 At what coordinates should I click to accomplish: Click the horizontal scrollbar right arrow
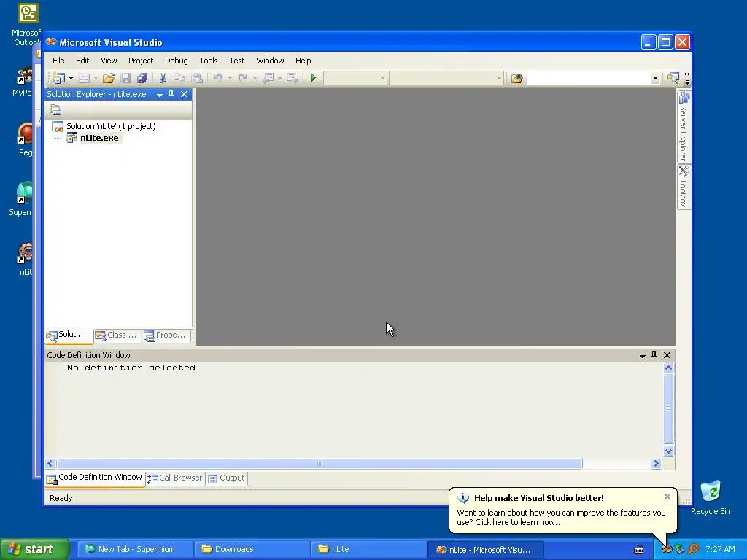tap(656, 463)
